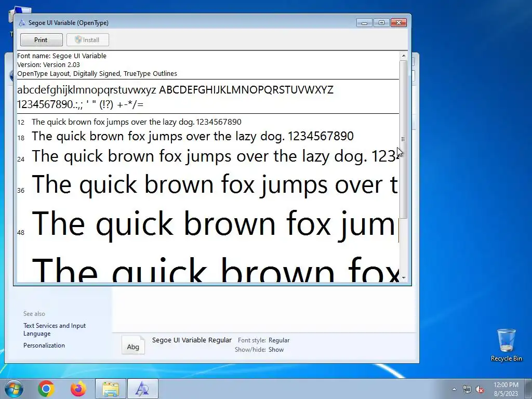Screen dimensions: 532x399
Task: Click the network tray icon
Action: (467, 389)
